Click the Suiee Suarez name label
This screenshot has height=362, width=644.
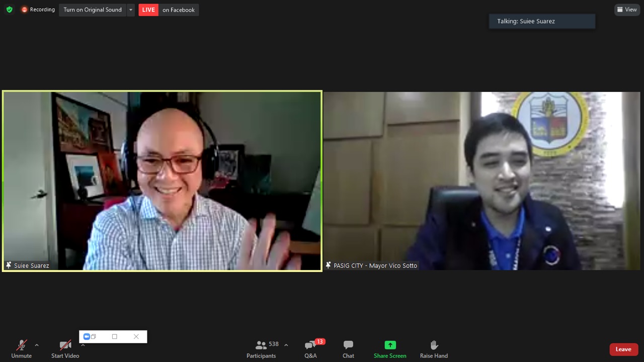click(31, 265)
